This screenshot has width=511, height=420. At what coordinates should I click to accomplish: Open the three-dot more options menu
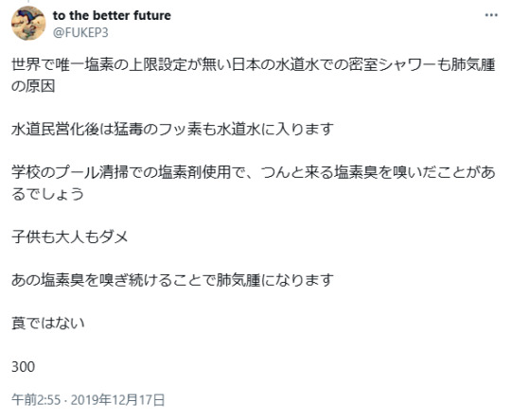coord(491,15)
